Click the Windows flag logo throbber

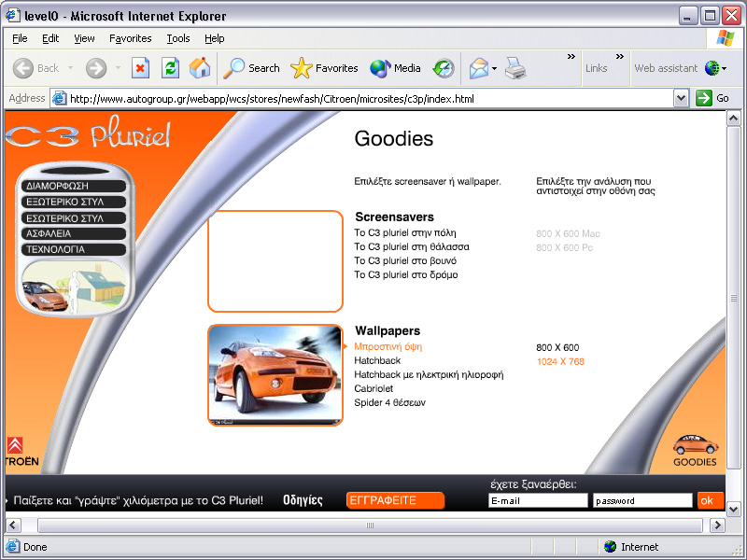pos(726,37)
